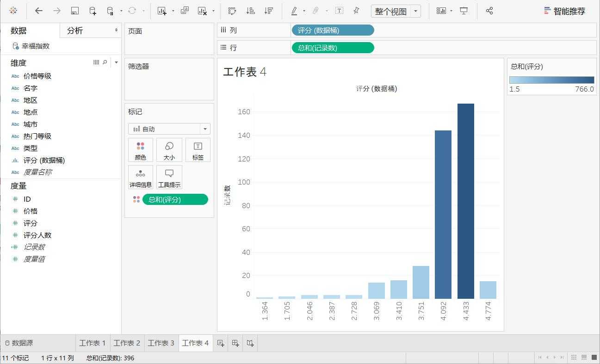The height and width of the screenshot is (364, 600).
Task: Click the 工具提示 marks button
Action: (169, 178)
